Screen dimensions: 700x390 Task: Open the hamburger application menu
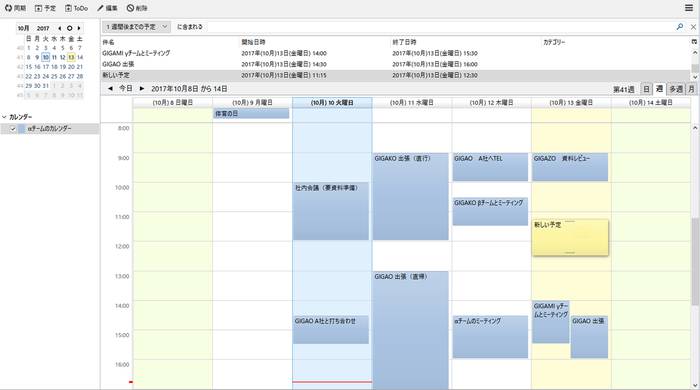coord(689,8)
